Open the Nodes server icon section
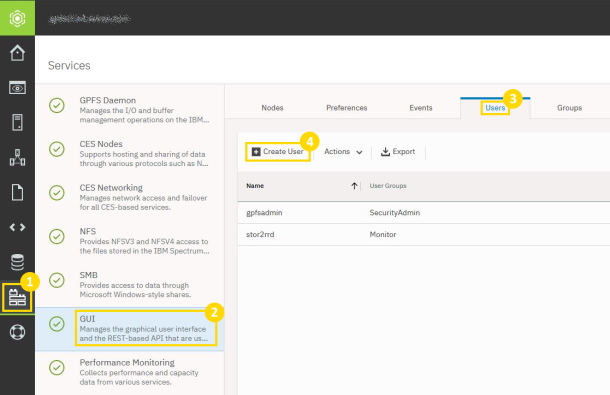 [x=17, y=122]
